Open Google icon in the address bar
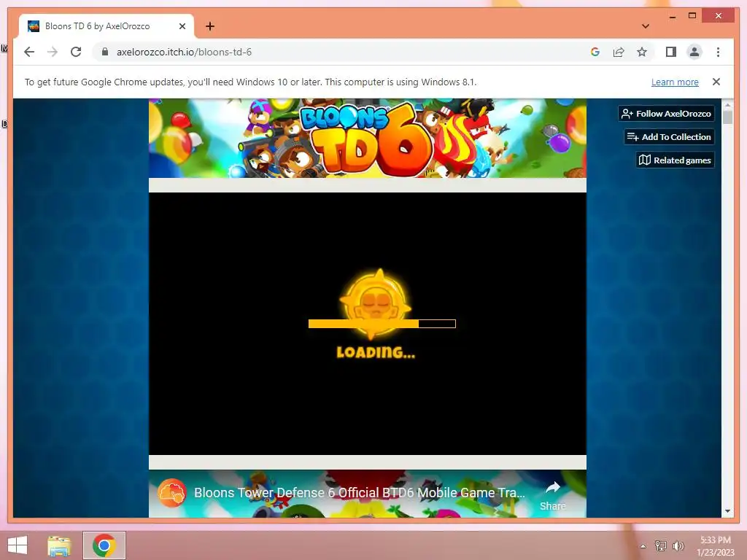The image size is (747, 560). tap(595, 52)
